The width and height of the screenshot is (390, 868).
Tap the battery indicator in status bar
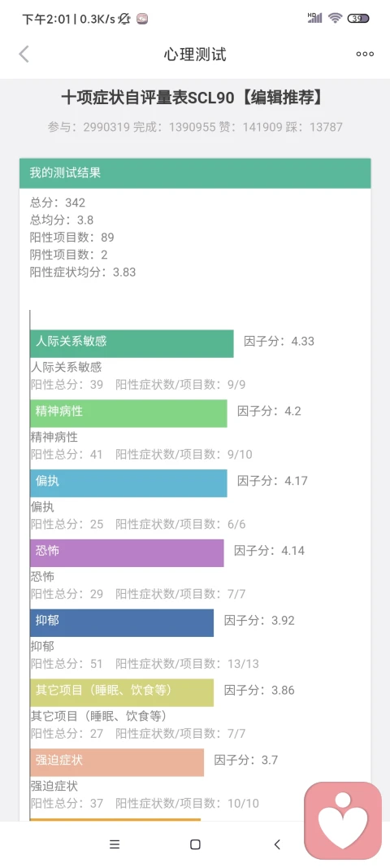358,18
